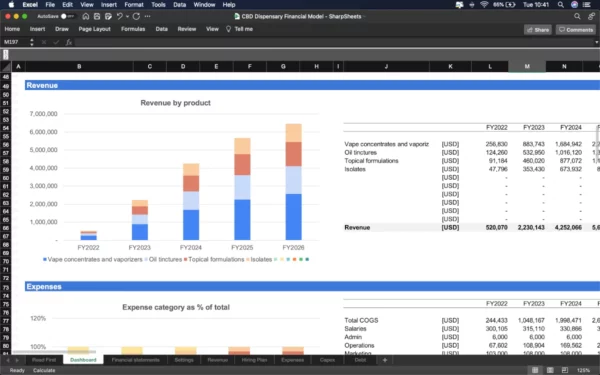Switch to the Expenses sheet tab

292,360
